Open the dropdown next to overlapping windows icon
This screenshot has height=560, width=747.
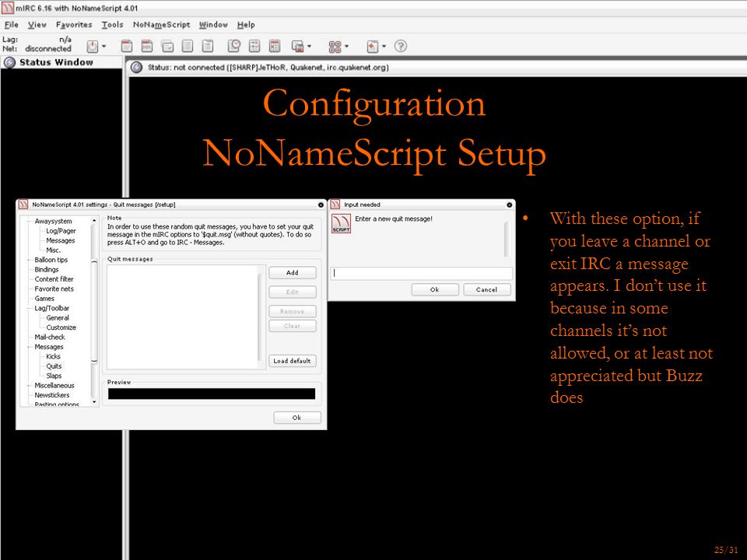[309, 46]
